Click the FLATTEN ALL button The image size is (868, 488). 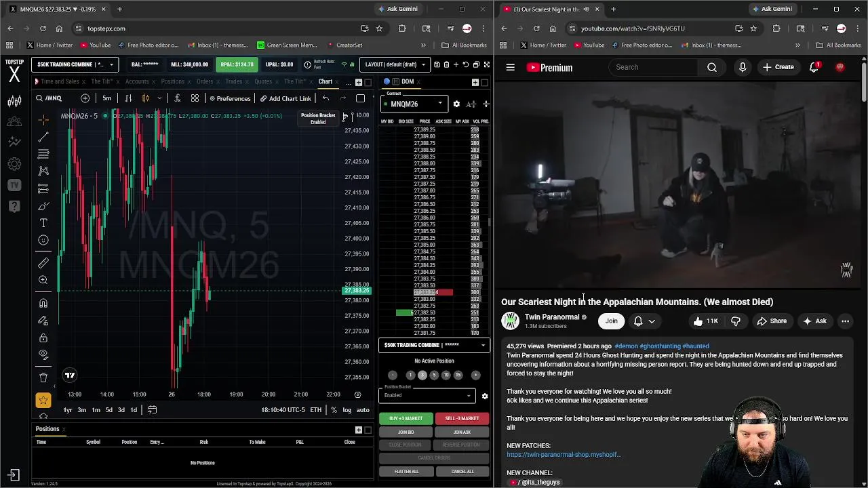tap(406, 471)
